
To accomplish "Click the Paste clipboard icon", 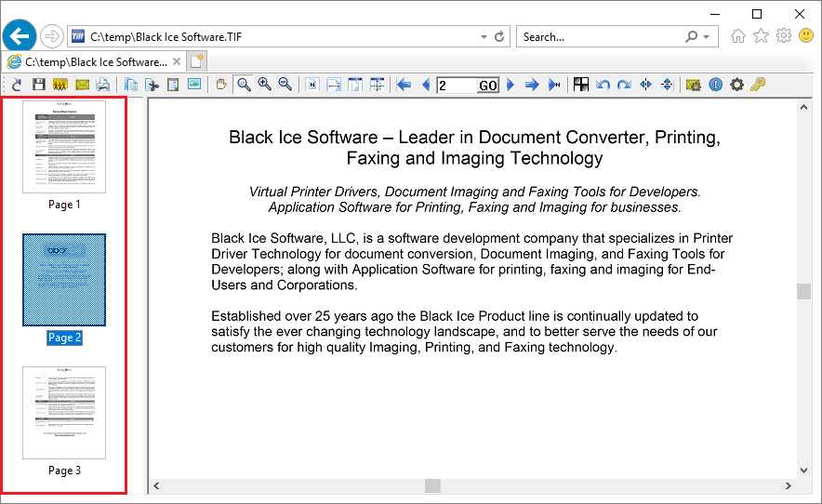I will pos(173,85).
